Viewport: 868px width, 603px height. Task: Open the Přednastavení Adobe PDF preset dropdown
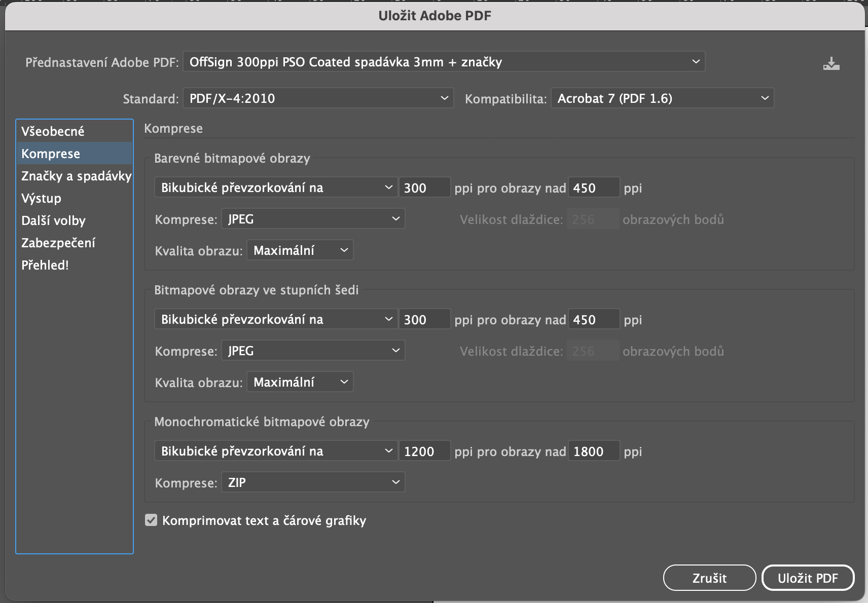tap(444, 62)
